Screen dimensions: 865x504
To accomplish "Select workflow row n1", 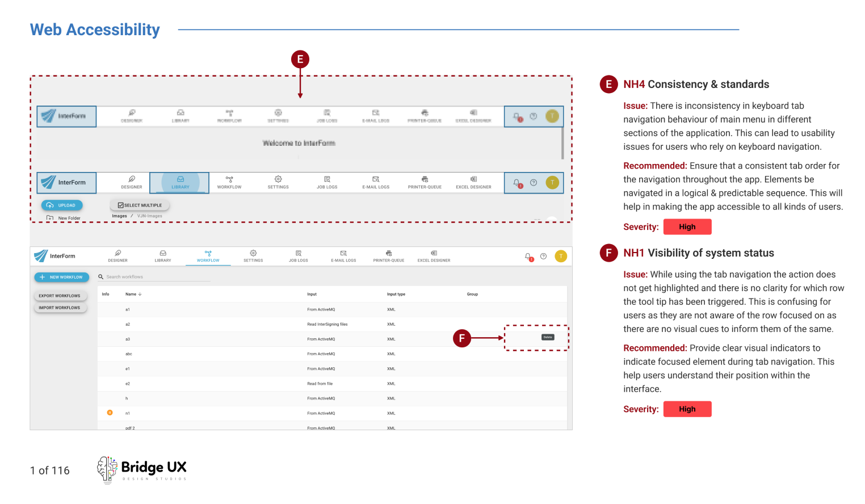I will 332,413.
